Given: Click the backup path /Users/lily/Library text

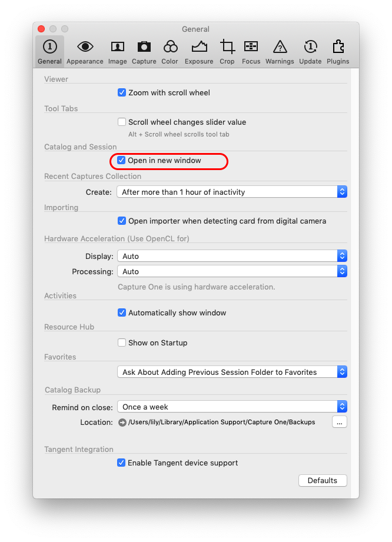Looking at the screenshot, I should pyautogui.click(x=221, y=422).
